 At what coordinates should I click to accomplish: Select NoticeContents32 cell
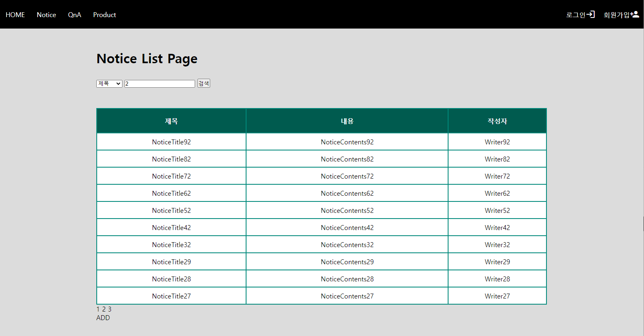[347, 245]
